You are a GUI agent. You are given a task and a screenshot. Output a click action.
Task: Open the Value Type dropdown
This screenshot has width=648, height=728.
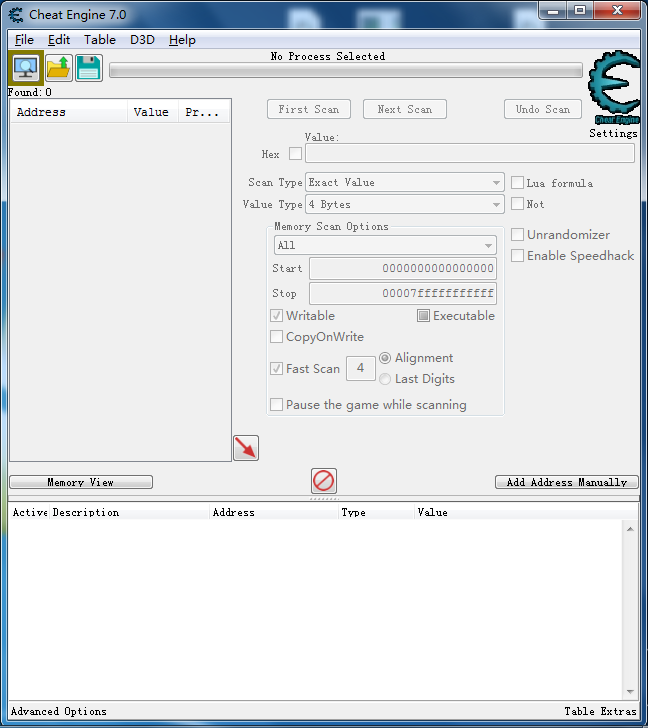404,204
